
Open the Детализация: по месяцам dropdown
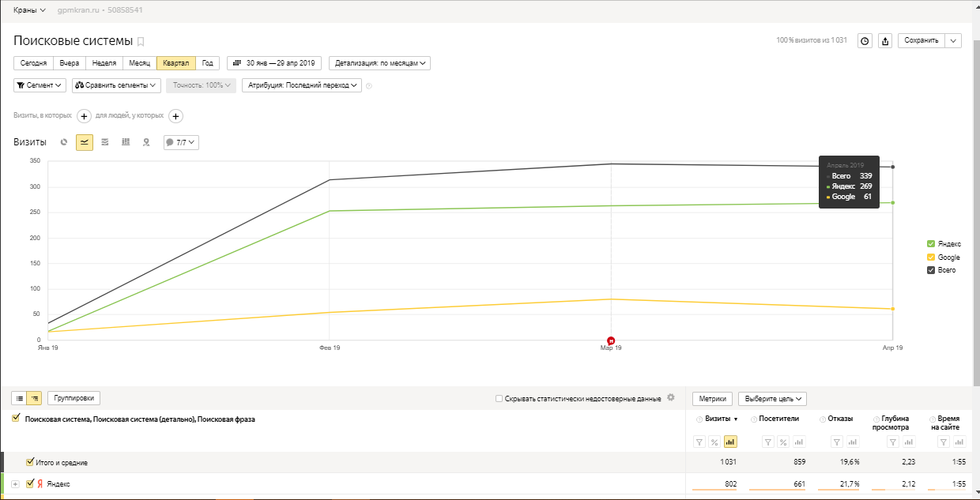click(380, 63)
